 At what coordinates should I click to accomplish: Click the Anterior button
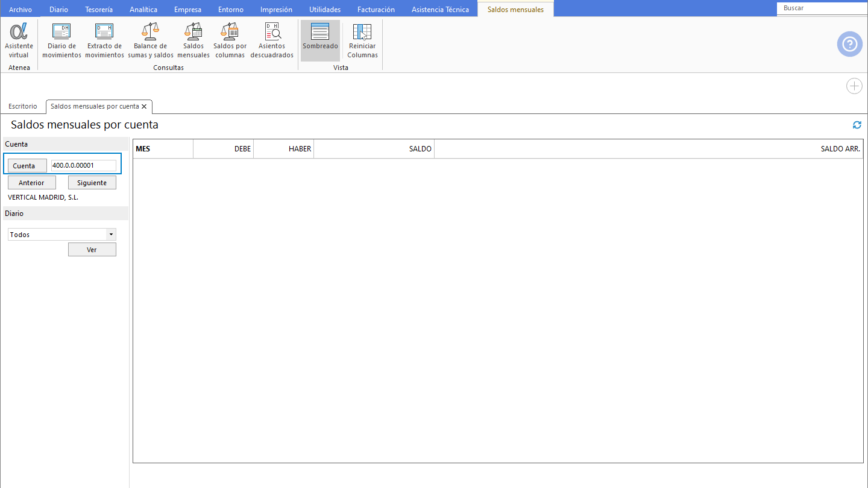pos(31,183)
